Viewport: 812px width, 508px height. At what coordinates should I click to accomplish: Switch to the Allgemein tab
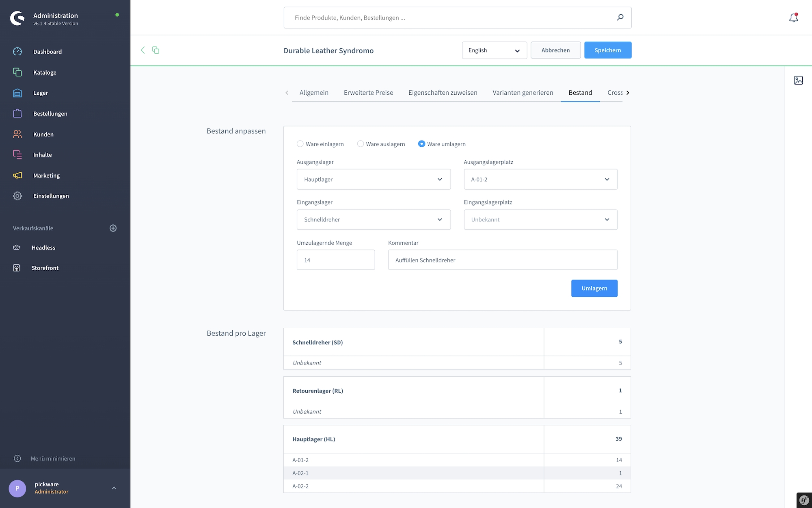pyautogui.click(x=314, y=93)
